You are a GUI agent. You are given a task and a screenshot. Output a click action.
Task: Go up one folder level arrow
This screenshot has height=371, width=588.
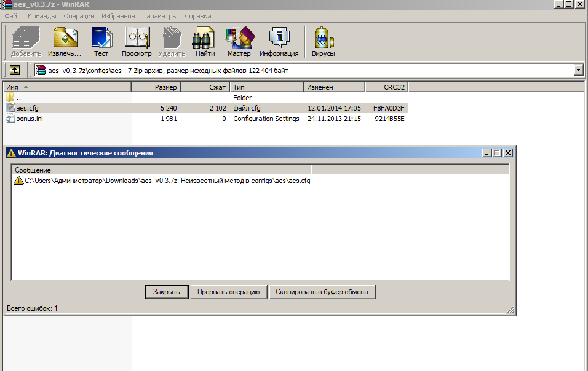pos(15,70)
